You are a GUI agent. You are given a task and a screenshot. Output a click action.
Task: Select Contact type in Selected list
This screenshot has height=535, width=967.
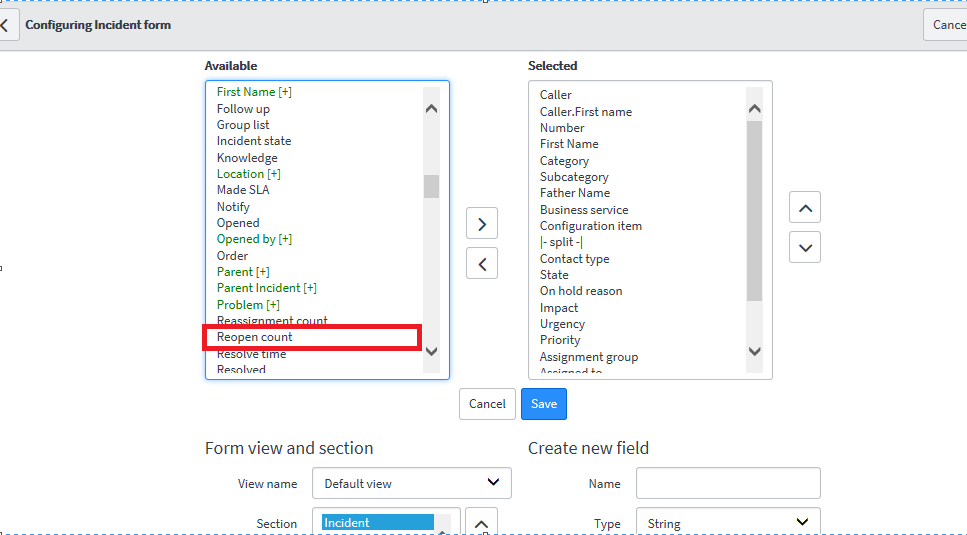pos(574,259)
